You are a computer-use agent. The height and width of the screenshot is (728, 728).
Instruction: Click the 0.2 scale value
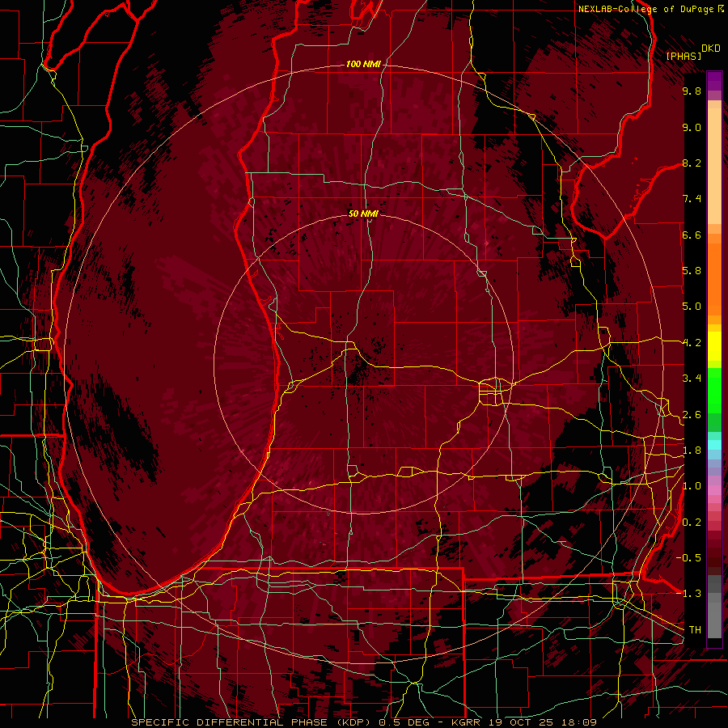692,523
